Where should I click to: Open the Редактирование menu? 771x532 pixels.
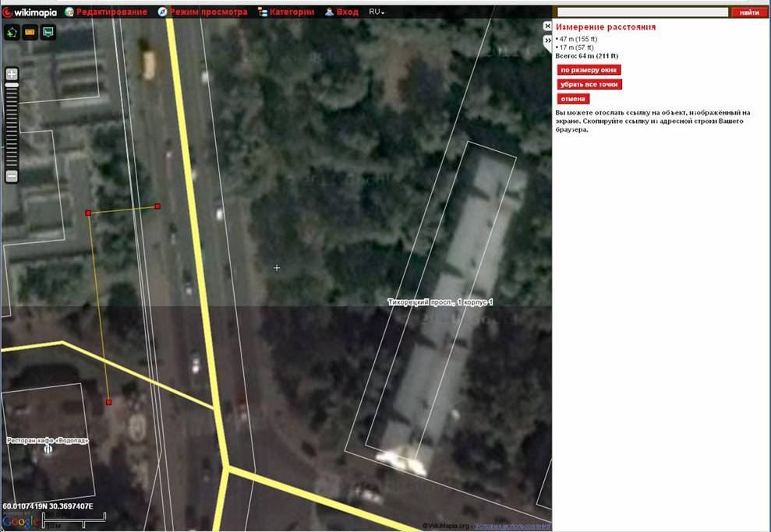[x=104, y=12]
